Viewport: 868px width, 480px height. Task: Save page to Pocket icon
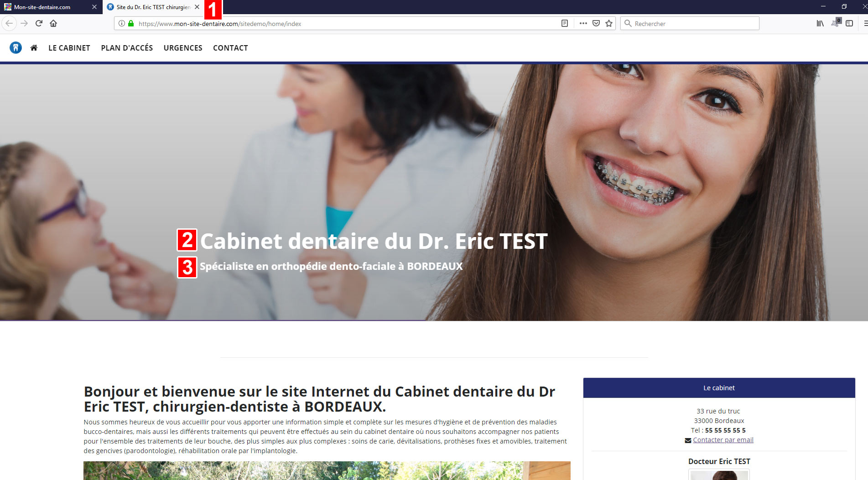coord(596,23)
